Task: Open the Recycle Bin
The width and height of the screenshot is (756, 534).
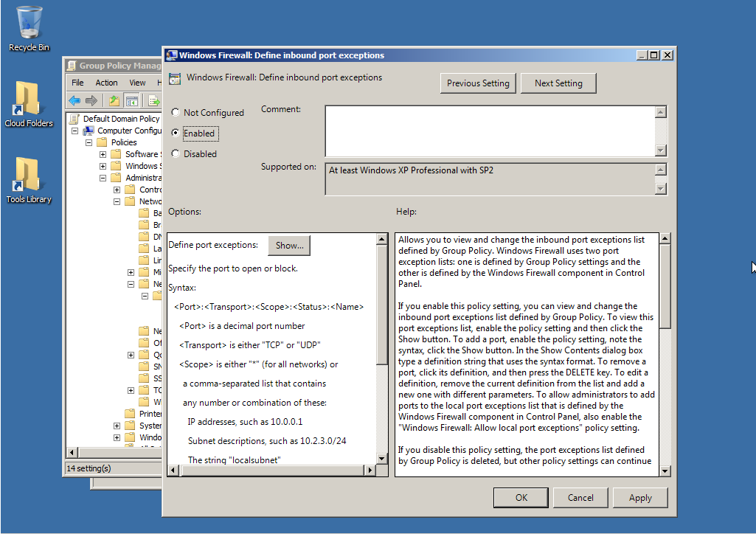Action: 28,21
